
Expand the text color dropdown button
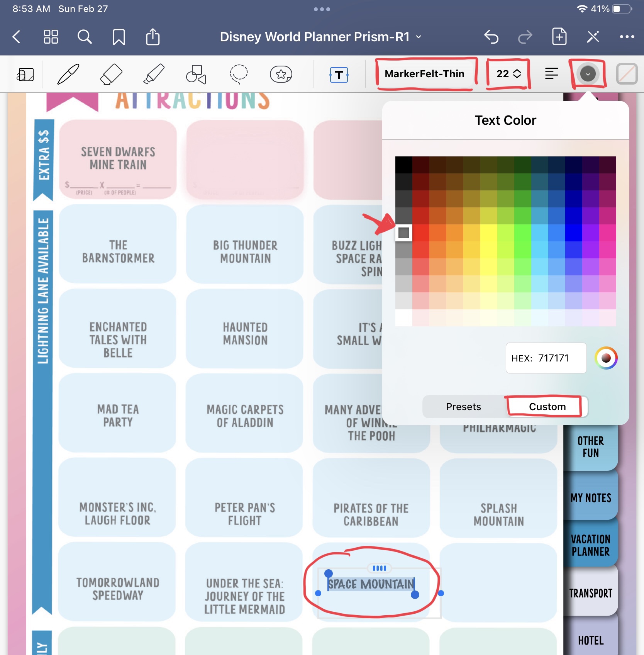coord(588,74)
